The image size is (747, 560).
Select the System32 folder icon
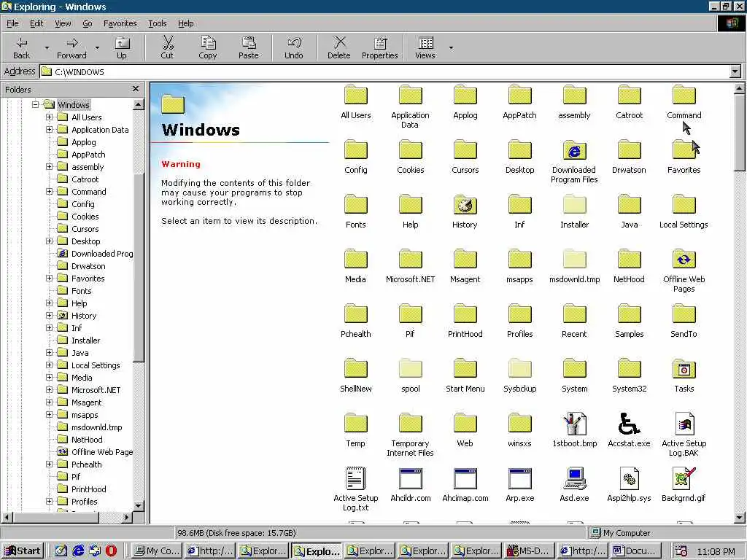click(629, 369)
